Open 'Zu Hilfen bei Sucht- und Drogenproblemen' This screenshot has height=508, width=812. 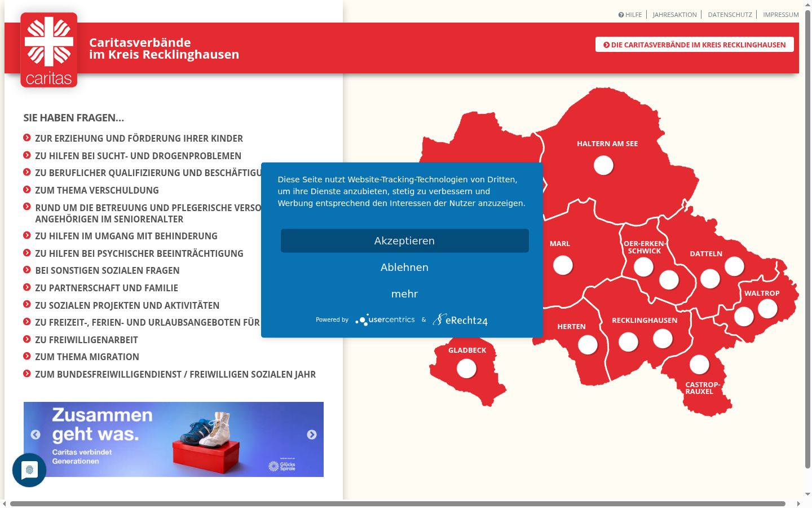coord(138,156)
